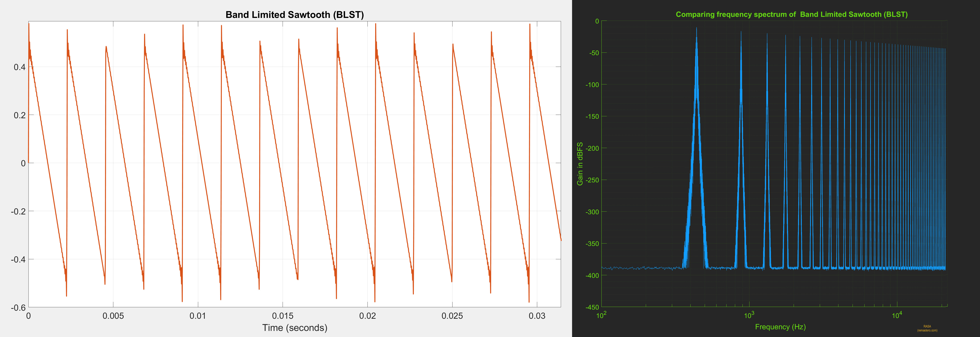Click the "Time (seconds)" axis label
The image size is (980, 337).
294,328
